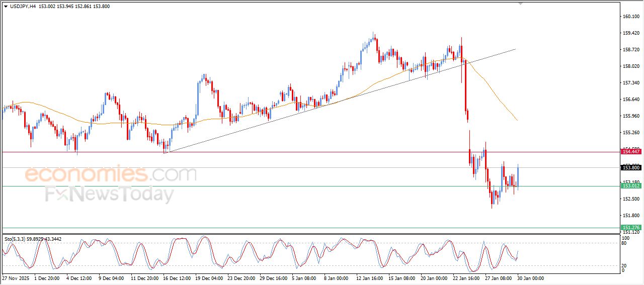Image resolution: width=644 pixels, height=285 pixels.
Task: Click the green 153.012 price level tag
Action: tap(631, 186)
